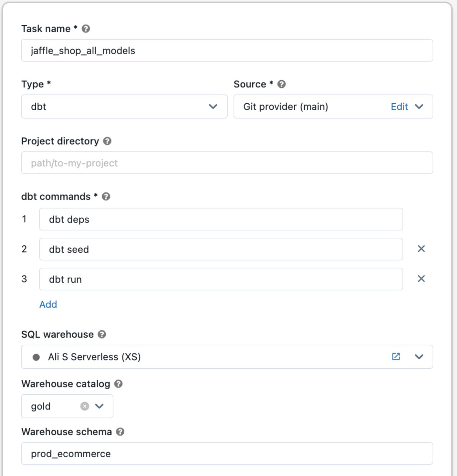Image resolution: width=457 pixels, height=476 pixels.
Task: Expand the Source Git provider dropdown
Action: click(419, 106)
